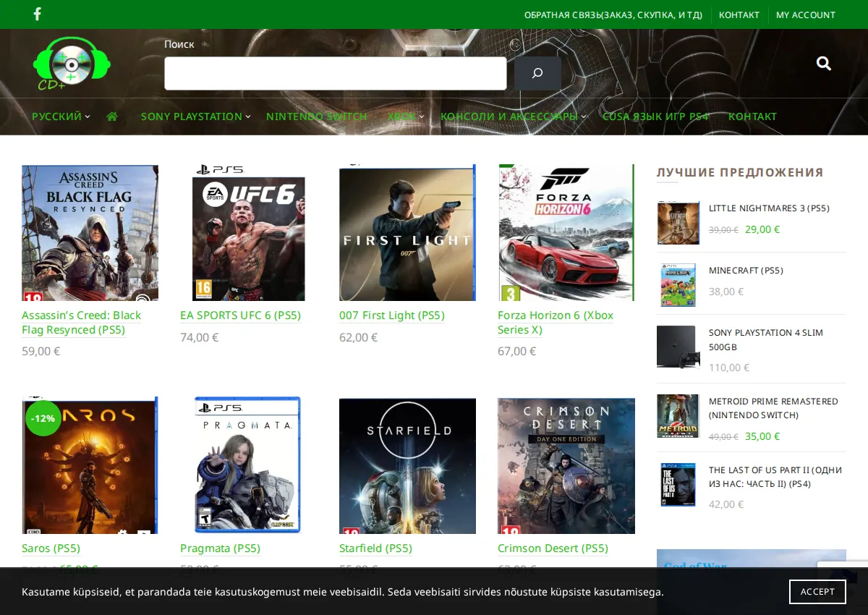Click the 74,00 € price under UFC 6
The width and height of the screenshot is (868, 615).
click(199, 337)
